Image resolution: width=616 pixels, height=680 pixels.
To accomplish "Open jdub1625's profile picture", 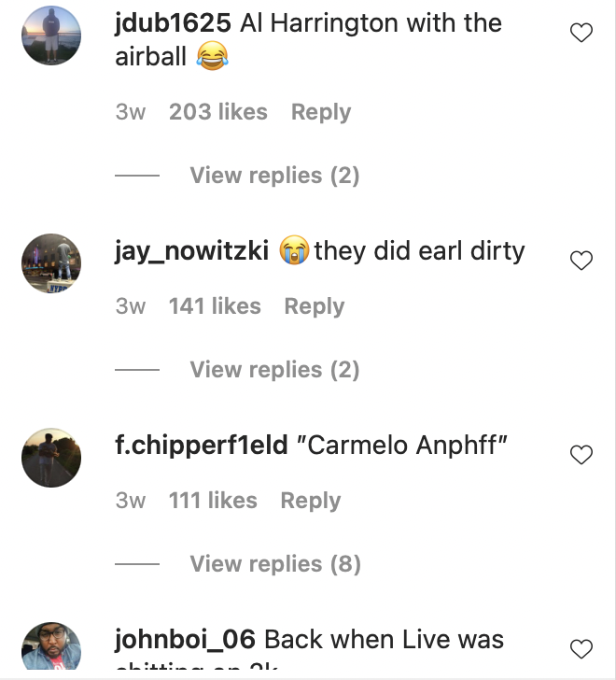I will pos(51,35).
